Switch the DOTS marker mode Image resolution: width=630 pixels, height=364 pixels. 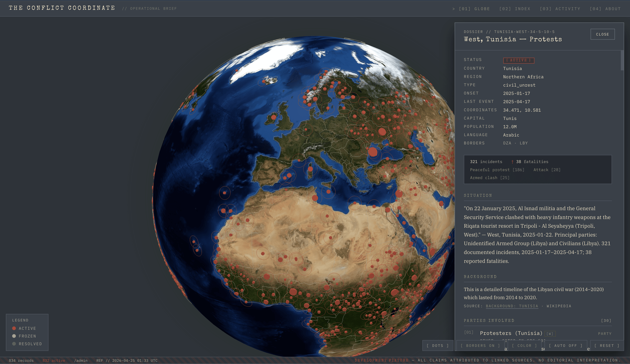coord(437,346)
